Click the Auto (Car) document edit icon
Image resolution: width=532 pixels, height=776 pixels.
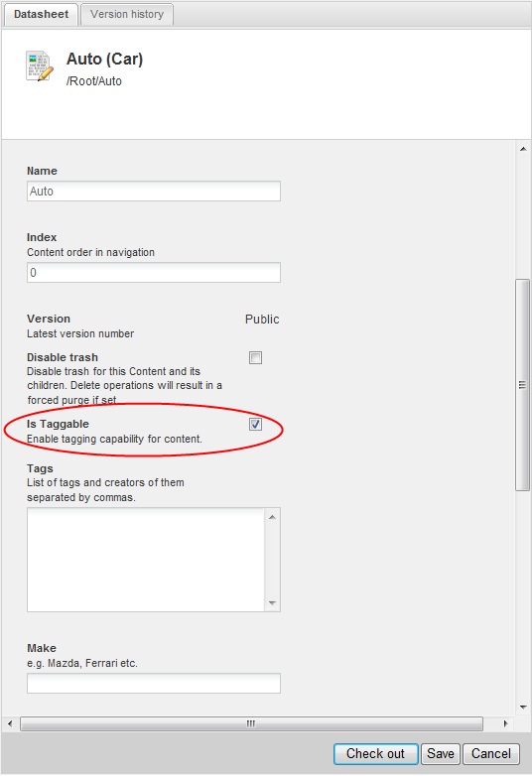(39, 65)
